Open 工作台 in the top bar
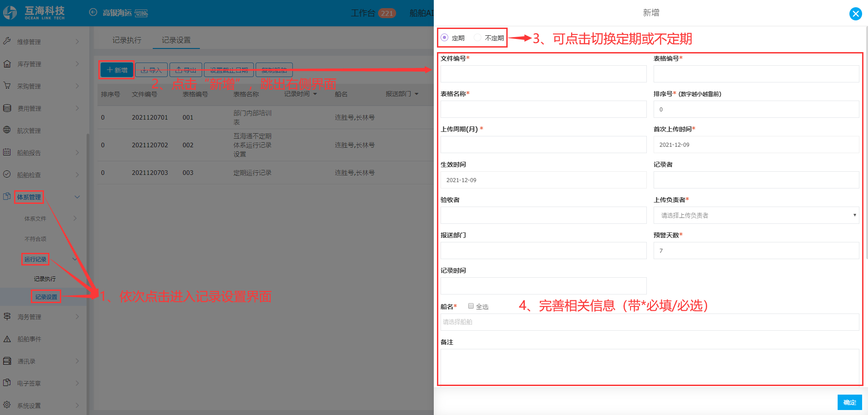 click(x=363, y=13)
